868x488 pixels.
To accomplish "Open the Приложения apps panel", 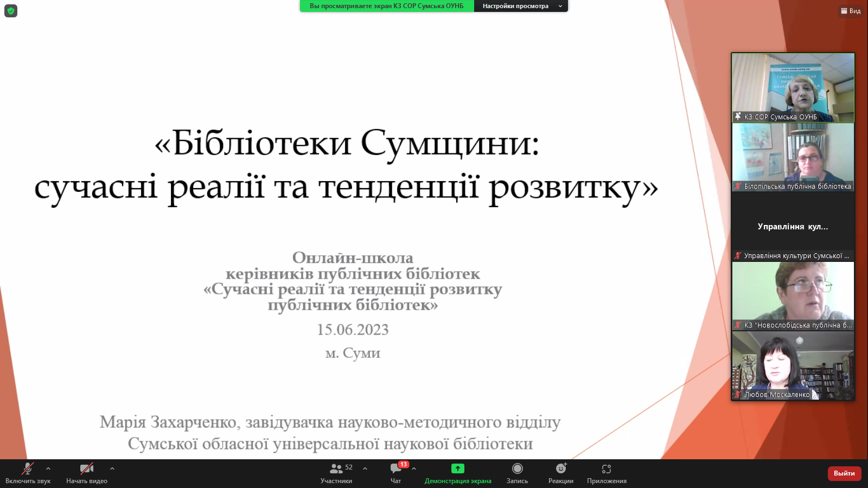I will click(607, 473).
